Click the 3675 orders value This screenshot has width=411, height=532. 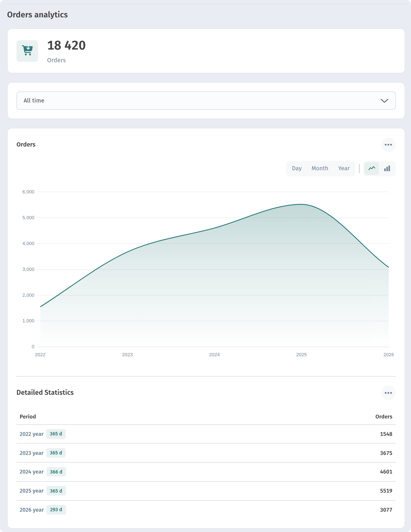pos(386,453)
